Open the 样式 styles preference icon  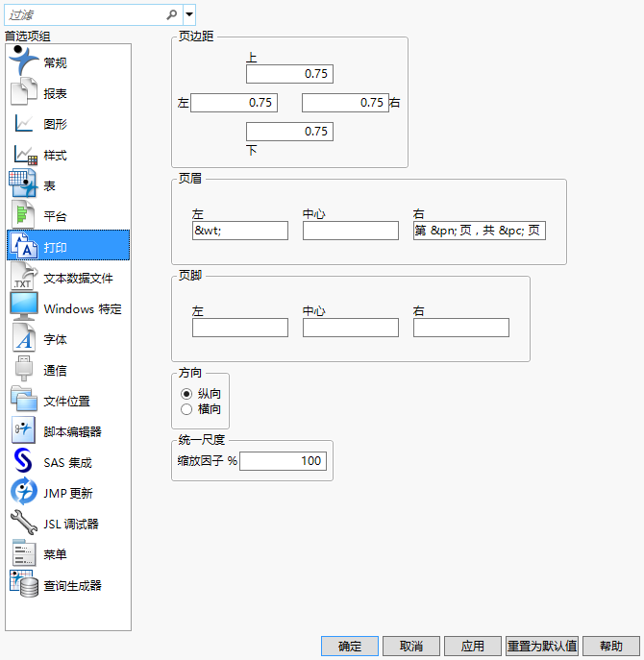25,155
